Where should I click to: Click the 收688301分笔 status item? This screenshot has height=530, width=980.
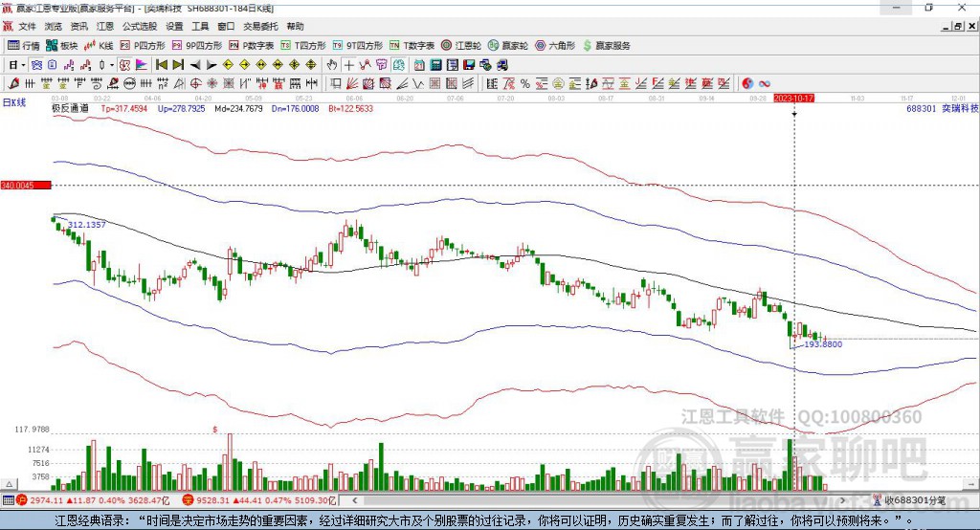tap(909, 500)
